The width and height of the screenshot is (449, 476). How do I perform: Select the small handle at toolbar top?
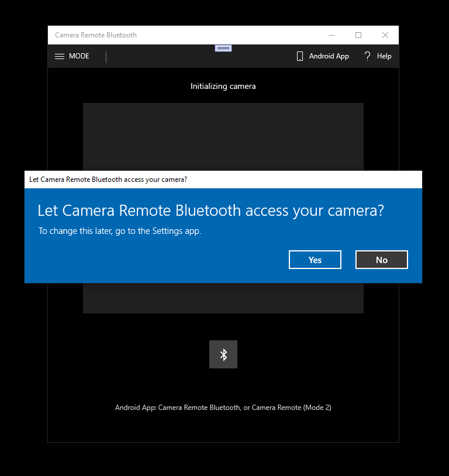pos(223,49)
